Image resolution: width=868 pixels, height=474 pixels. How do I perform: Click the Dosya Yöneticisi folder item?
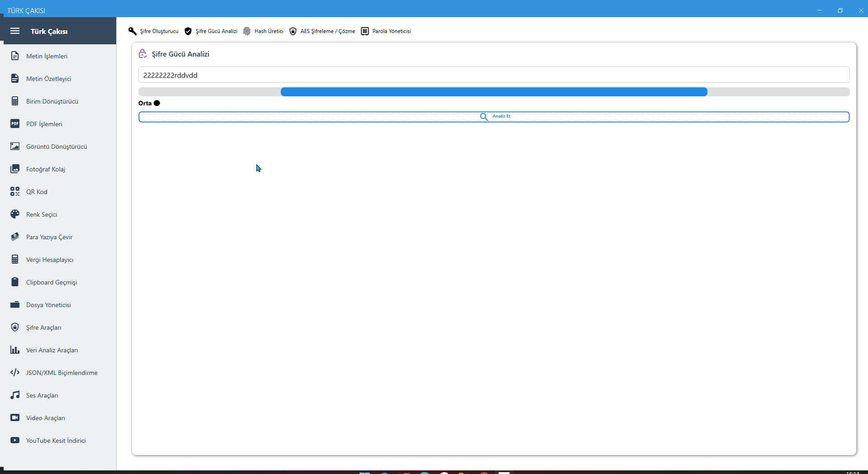[x=48, y=305]
